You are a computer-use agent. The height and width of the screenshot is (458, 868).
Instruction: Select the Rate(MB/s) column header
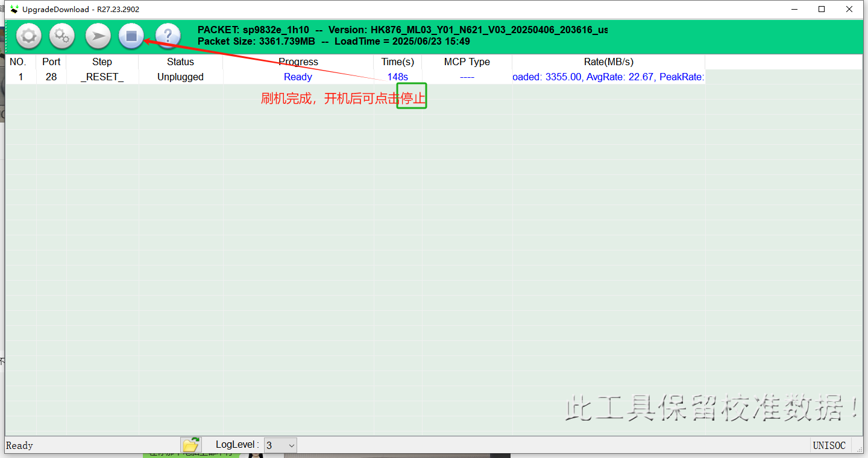608,62
